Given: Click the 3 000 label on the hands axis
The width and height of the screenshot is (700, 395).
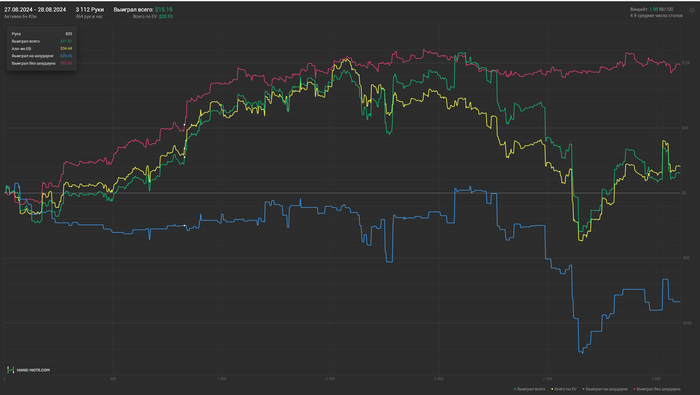Looking at the screenshot, I should (x=656, y=379).
